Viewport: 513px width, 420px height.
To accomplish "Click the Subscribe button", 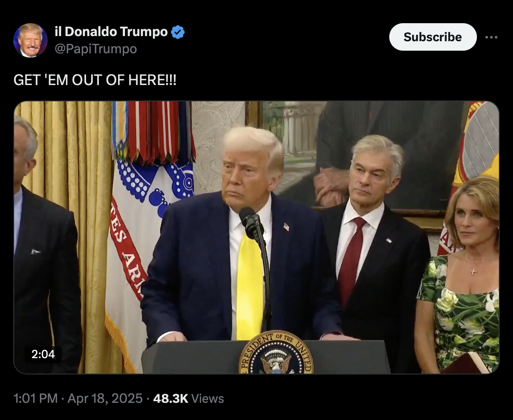I will click(x=433, y=37).
